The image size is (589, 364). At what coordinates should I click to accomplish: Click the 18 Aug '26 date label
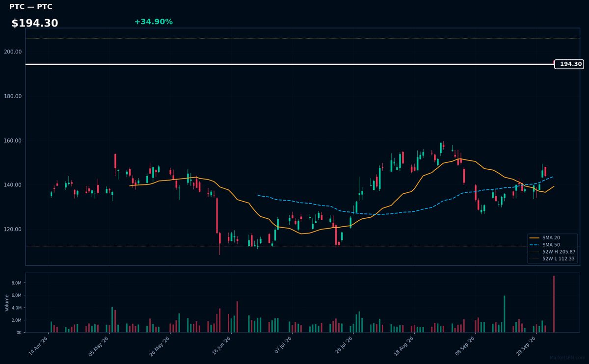click(x=404, y=346)
